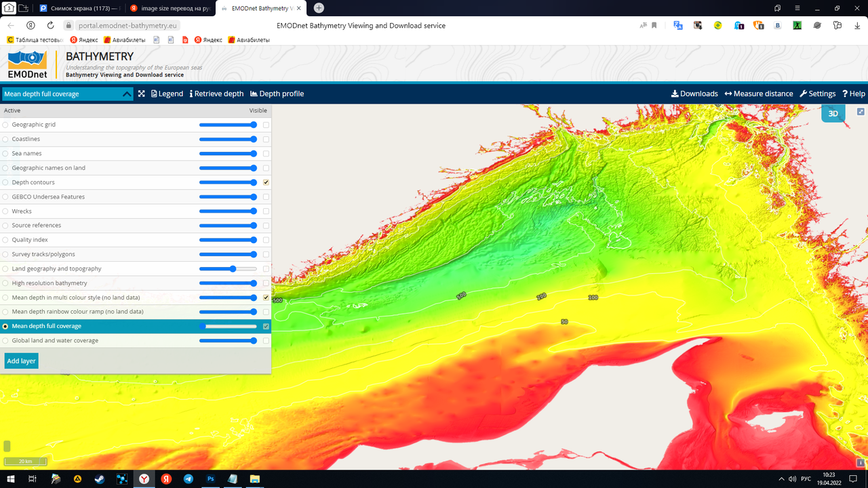Image resolution: width=868 pixels, height=488 pixels.
Task: Open Steam from the taskbar
Action: click(100, 479)
